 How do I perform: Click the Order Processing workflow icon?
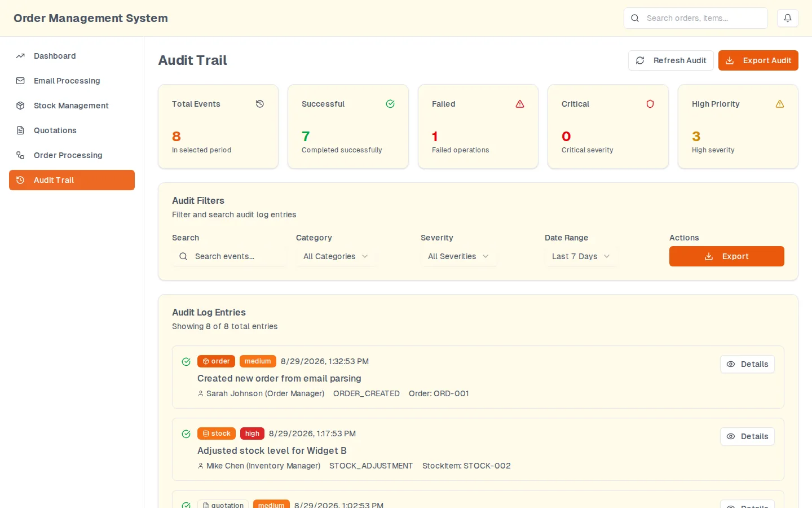[20, 155]
